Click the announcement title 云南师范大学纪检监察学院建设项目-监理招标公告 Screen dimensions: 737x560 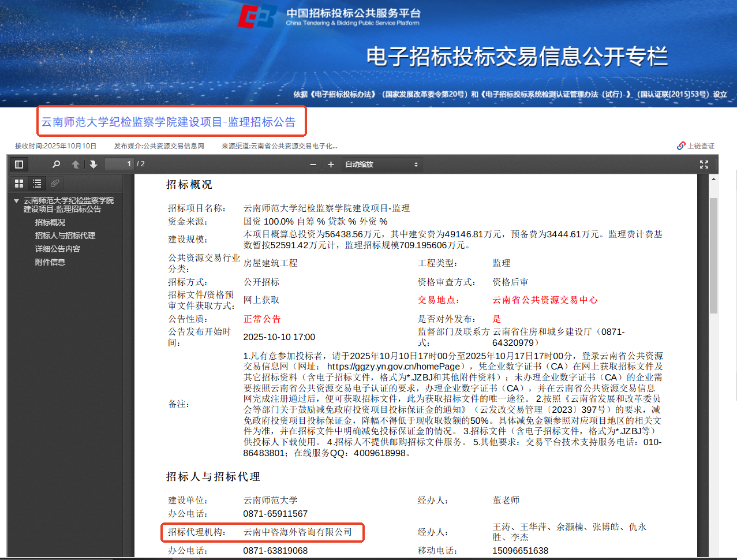pos(168,122)
